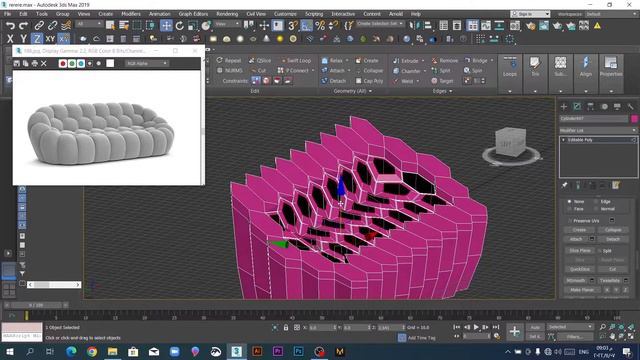640x360 pixels.
Task: Click the pink object color swatch
Action: 634,119
